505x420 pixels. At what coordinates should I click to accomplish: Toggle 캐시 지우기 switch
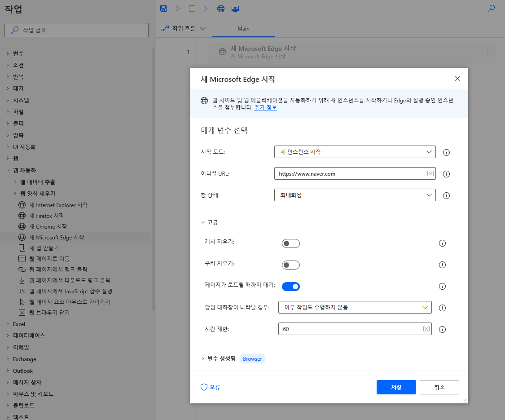coord(290,243)
